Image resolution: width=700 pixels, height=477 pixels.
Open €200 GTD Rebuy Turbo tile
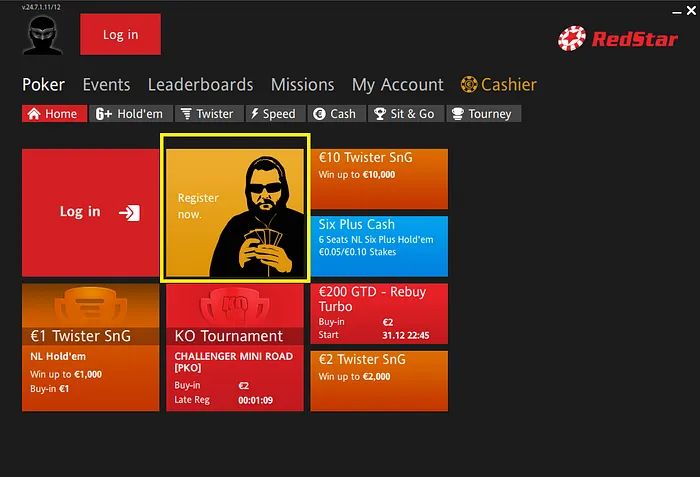click(x=379, y=314)
